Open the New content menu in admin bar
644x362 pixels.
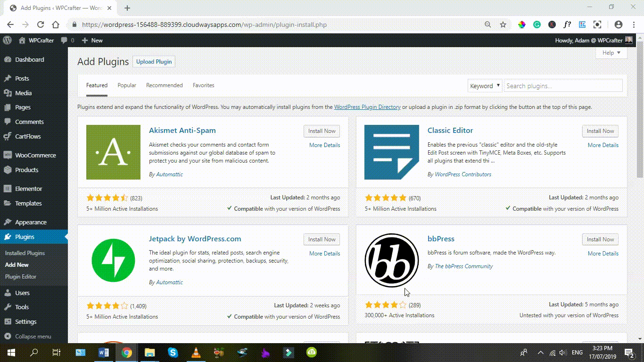92,41
